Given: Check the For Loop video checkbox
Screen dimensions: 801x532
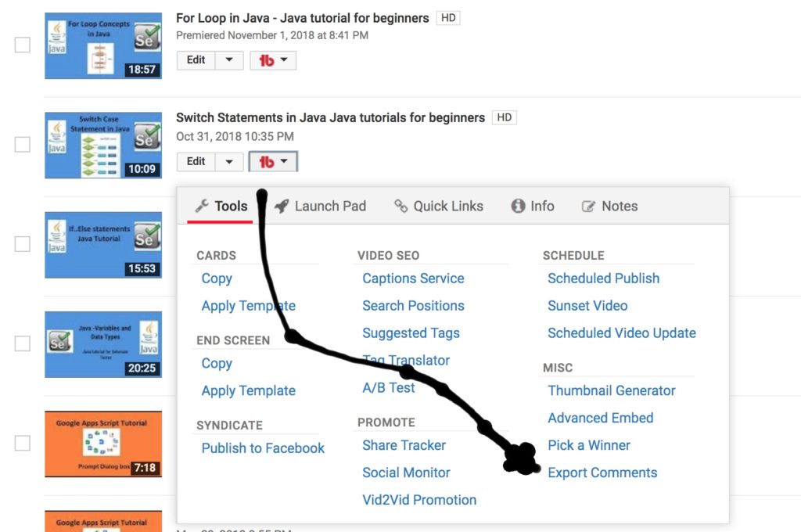Looking at the screenshot, I should click(x=21, y=45).
